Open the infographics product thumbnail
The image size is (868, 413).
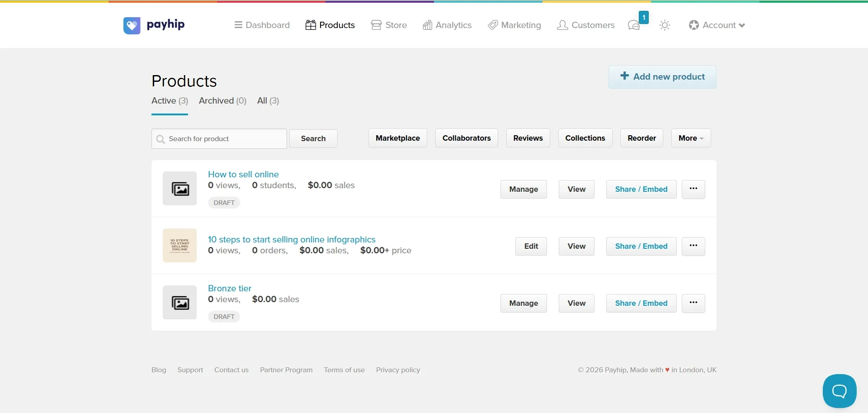point(180,246)
